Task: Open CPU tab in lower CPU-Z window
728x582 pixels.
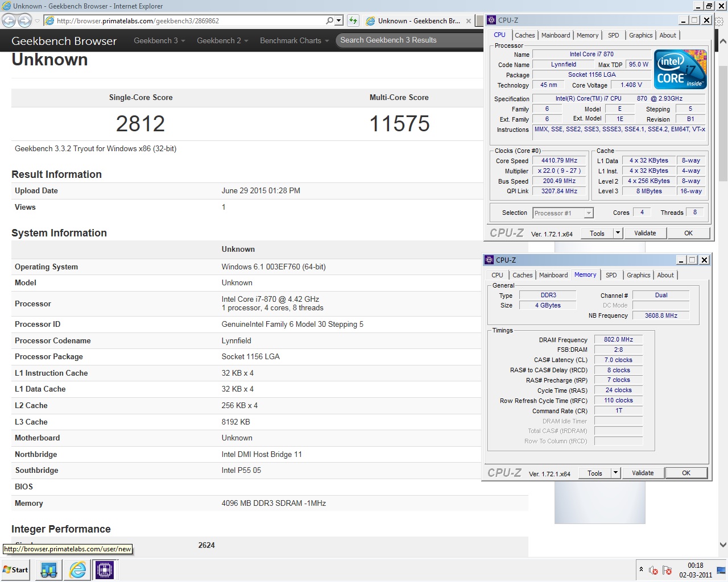Action: click(x=498, y=275)
